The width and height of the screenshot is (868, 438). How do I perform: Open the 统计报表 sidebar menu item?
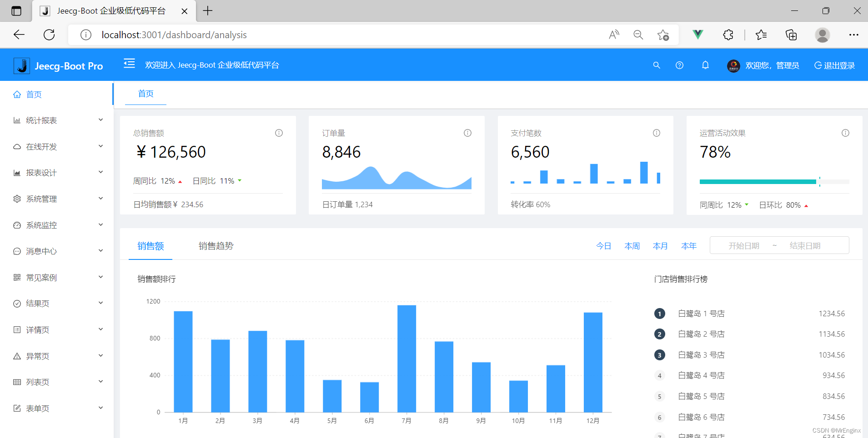pos(56,120)
